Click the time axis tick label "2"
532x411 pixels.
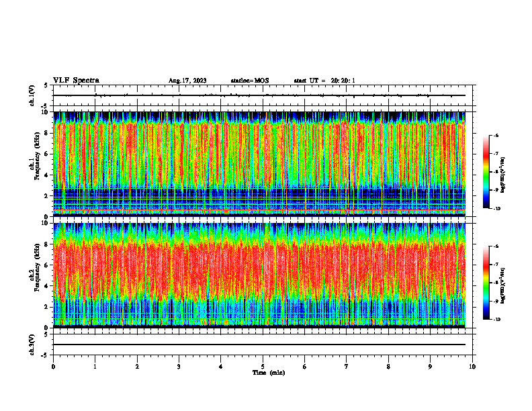137,367
